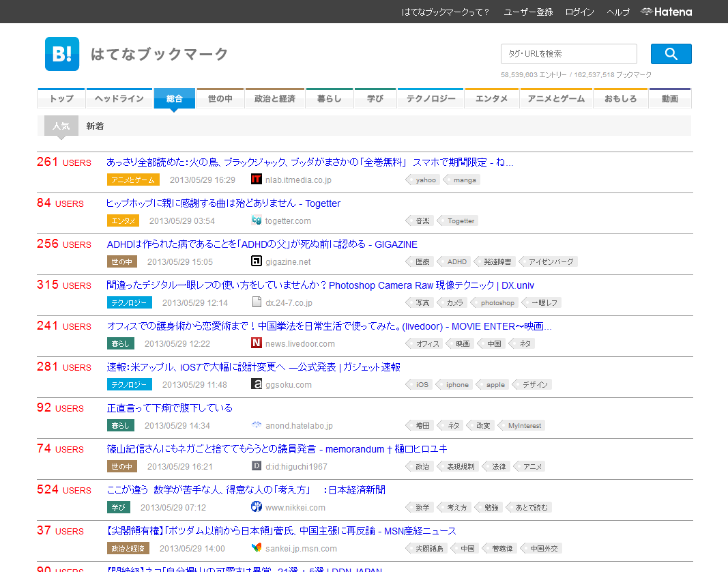728x572 pixels.
Task: Click the ggsoku.com site favicon
Action: (257, 384)
